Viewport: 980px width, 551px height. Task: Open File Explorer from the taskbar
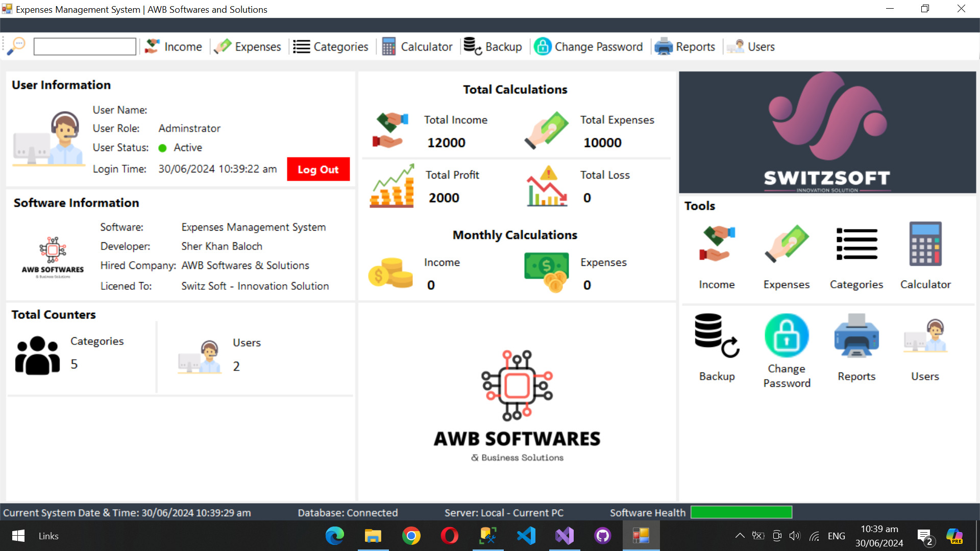click(373, 536)
